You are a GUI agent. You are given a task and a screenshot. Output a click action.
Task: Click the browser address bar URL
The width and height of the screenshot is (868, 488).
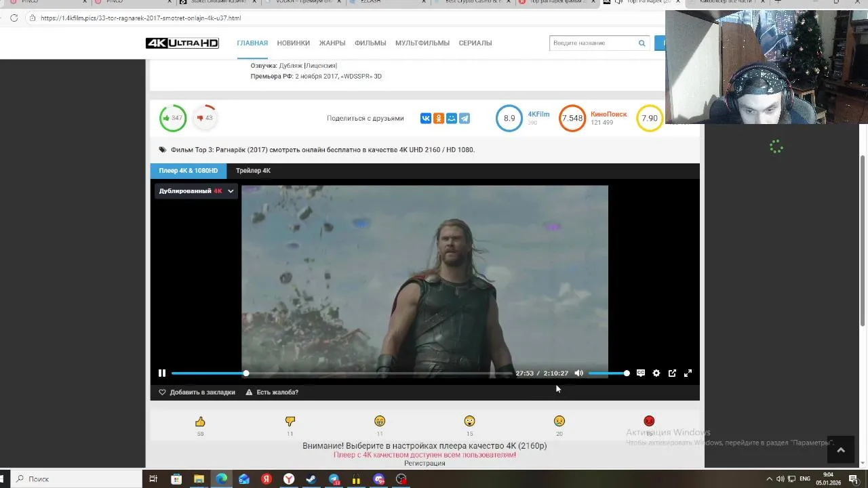click(140, 18)
